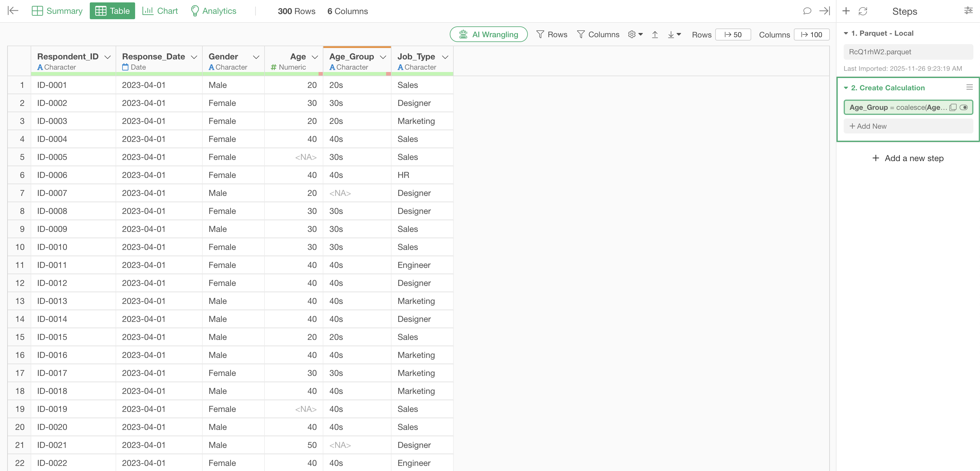Copy the Age_Group calculation step
This screenshot has width=980, height=471.
tap(953, 107)
